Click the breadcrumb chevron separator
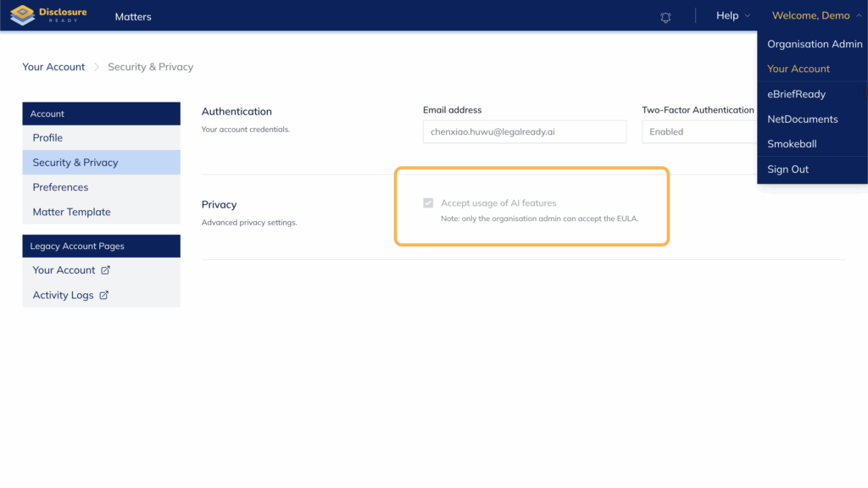 97,67
